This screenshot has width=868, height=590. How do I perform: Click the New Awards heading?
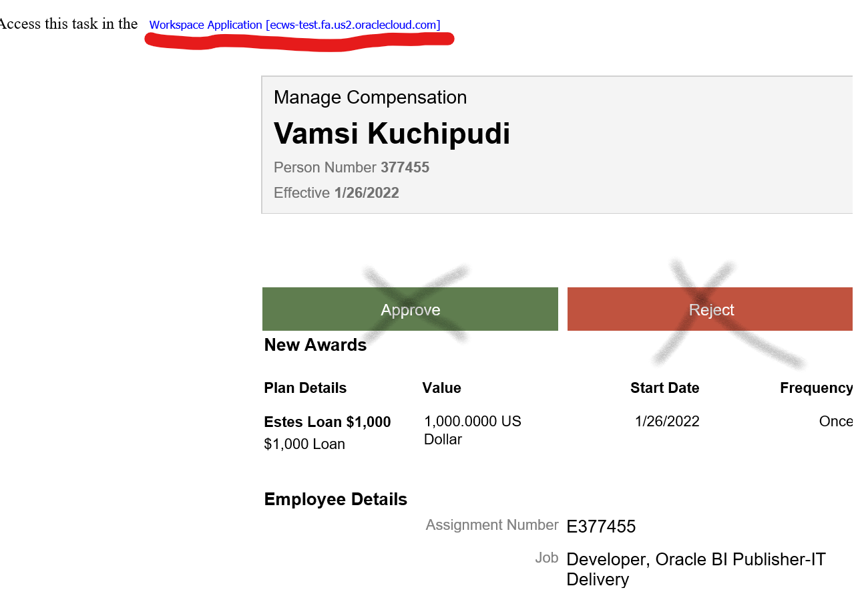click(315, 345)
